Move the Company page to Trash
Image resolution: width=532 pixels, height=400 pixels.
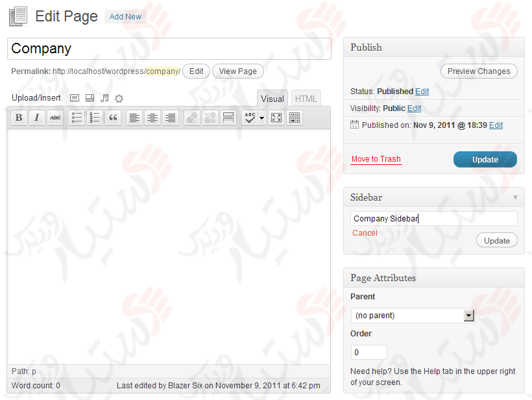376,159
